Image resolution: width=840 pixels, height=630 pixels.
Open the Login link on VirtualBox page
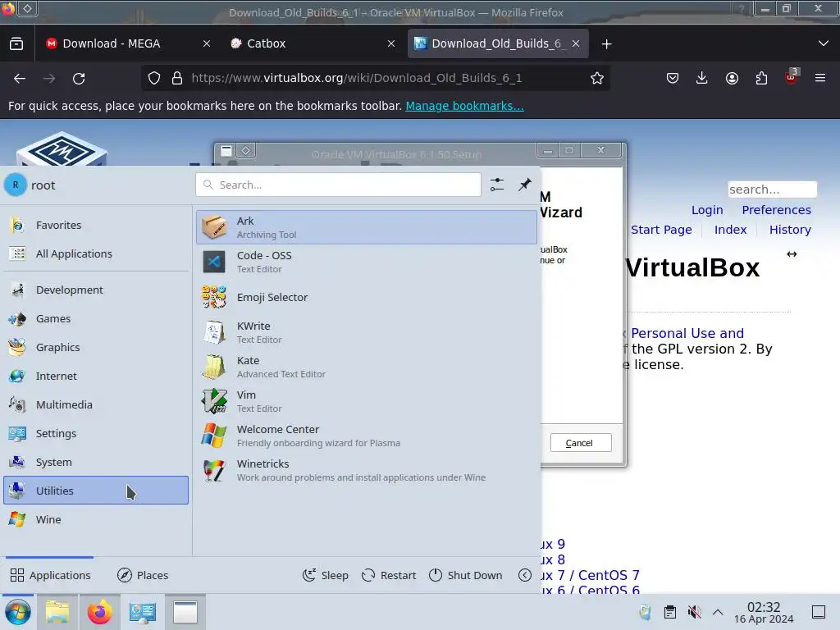tap(707, 210)
